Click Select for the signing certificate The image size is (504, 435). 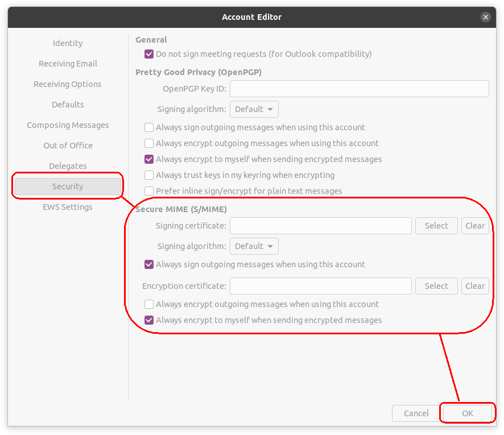point(436,226)
